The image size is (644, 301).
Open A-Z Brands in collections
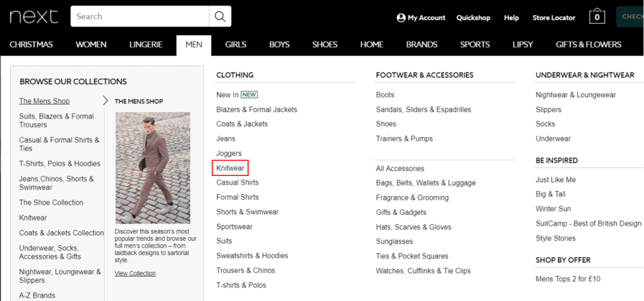click(37, 296)
